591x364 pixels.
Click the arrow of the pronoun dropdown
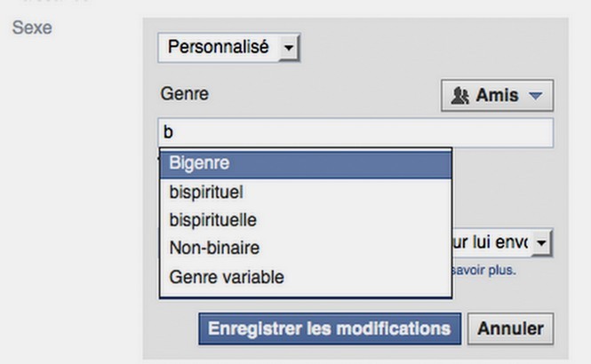(x=541, y=242)
